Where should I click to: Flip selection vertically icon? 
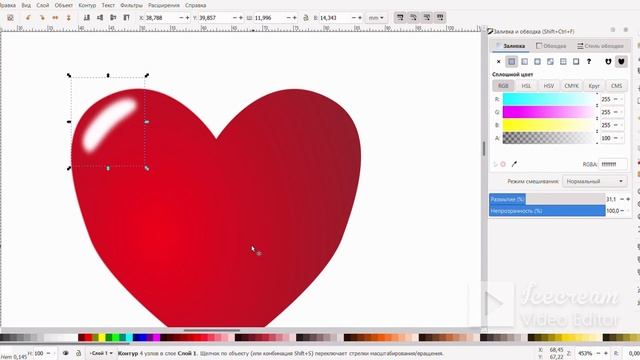69,18
